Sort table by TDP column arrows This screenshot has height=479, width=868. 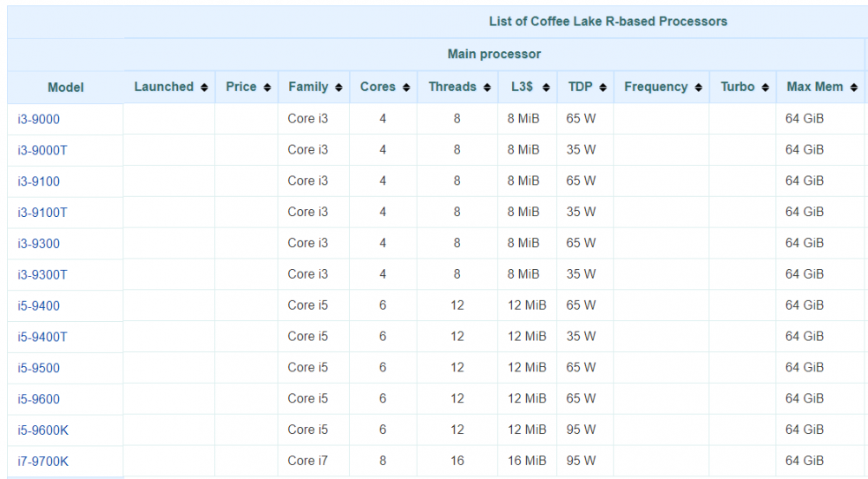pyautogui.click(x=603, y=88)
